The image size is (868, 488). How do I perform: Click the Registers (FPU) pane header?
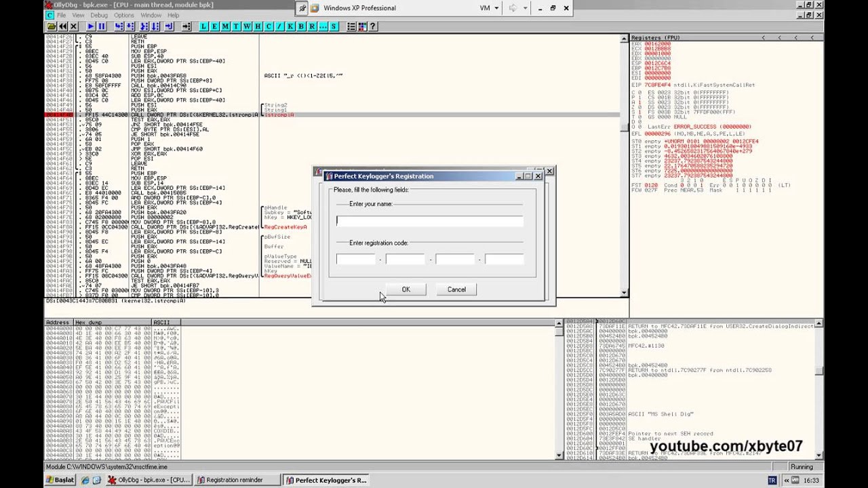(727, 37)
